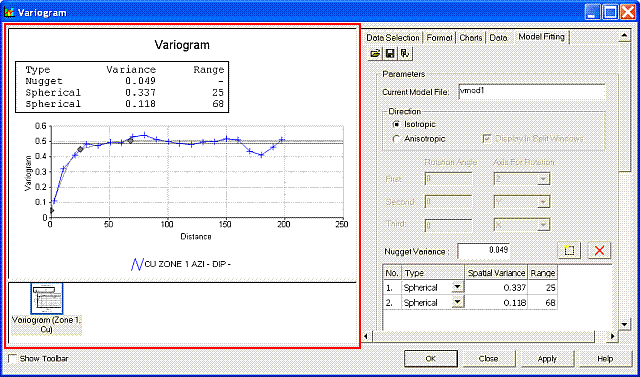
Task: Click the Nugget Variance input field
Action: [483, 251]
